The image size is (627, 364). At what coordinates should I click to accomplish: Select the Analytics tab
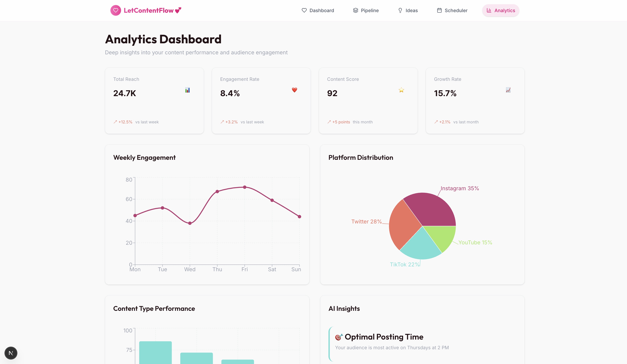[501, 10]
